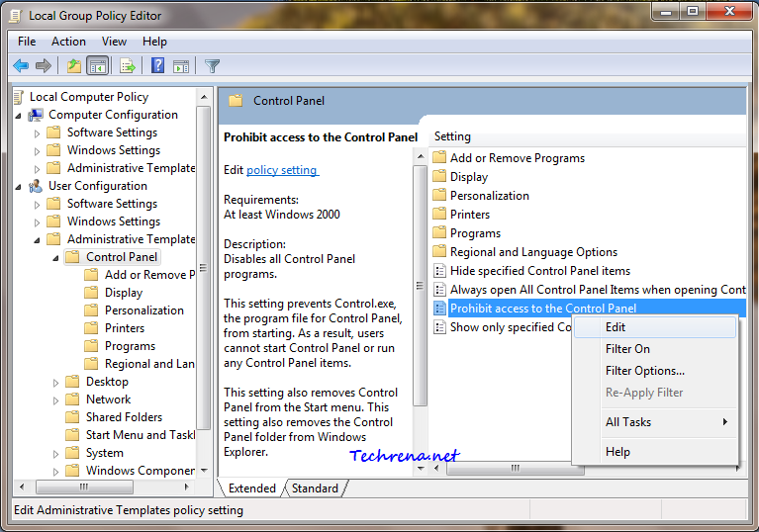Toggle the Show/Hide Console Tree icon
The width and height of the screenshot is (759, 532).
tap(98, 65)
